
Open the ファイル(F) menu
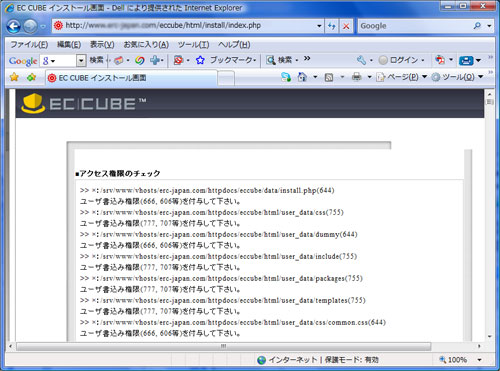coord(29,44)
